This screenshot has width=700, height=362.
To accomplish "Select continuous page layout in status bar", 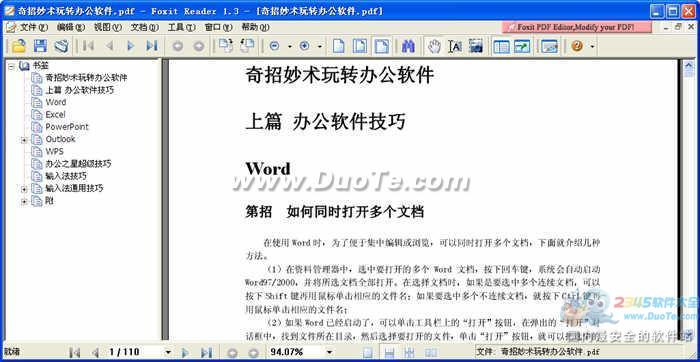I will point(389,353).
